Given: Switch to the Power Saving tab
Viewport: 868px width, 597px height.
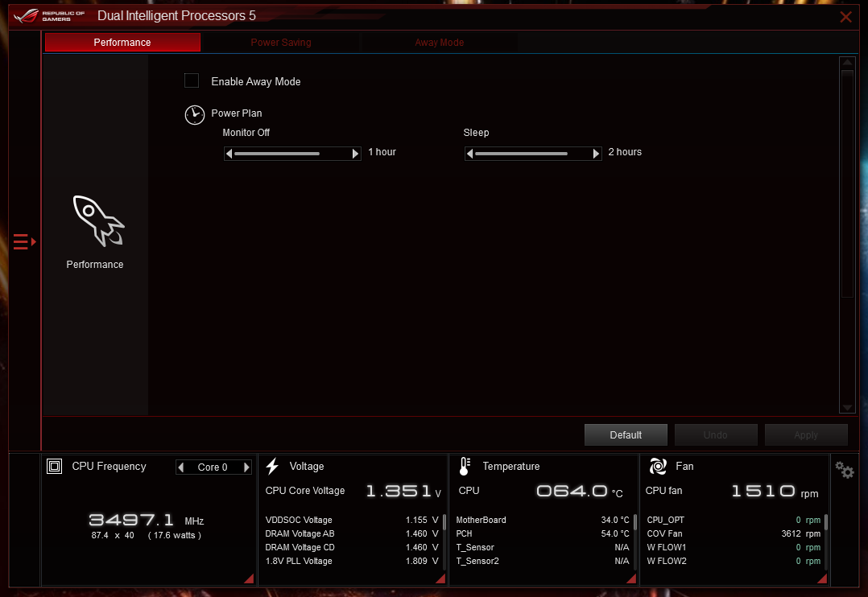Looking at the screenshot, I should 281,43.
